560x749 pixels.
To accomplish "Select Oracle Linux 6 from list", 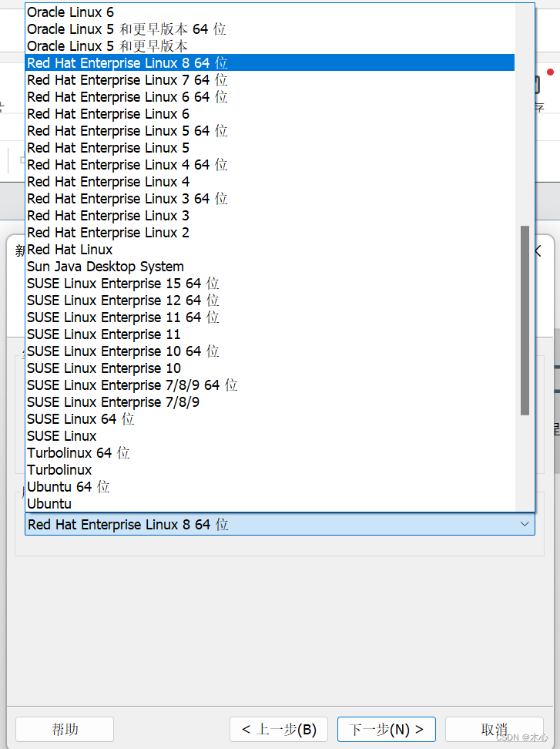I will pyautogui.click(x=270, y=12).
